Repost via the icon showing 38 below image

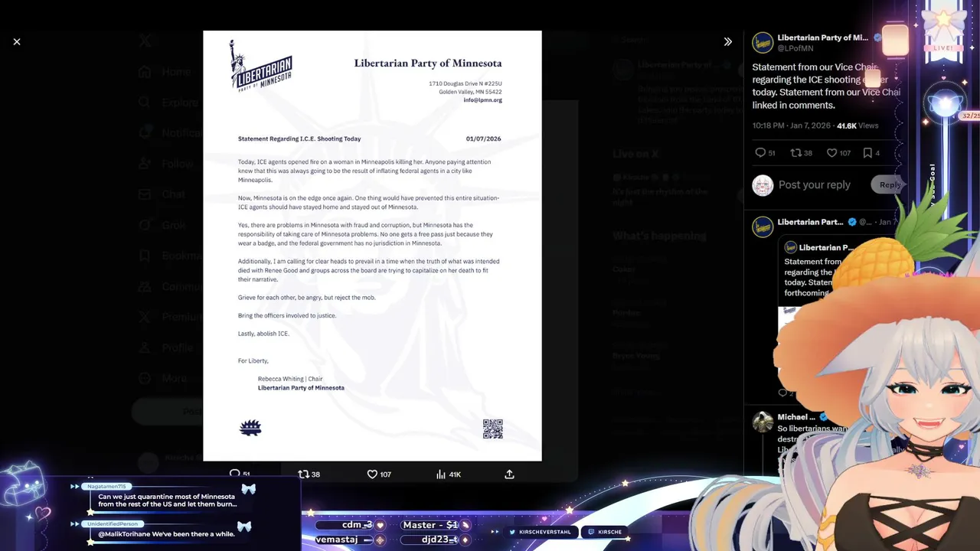(303, 474)
